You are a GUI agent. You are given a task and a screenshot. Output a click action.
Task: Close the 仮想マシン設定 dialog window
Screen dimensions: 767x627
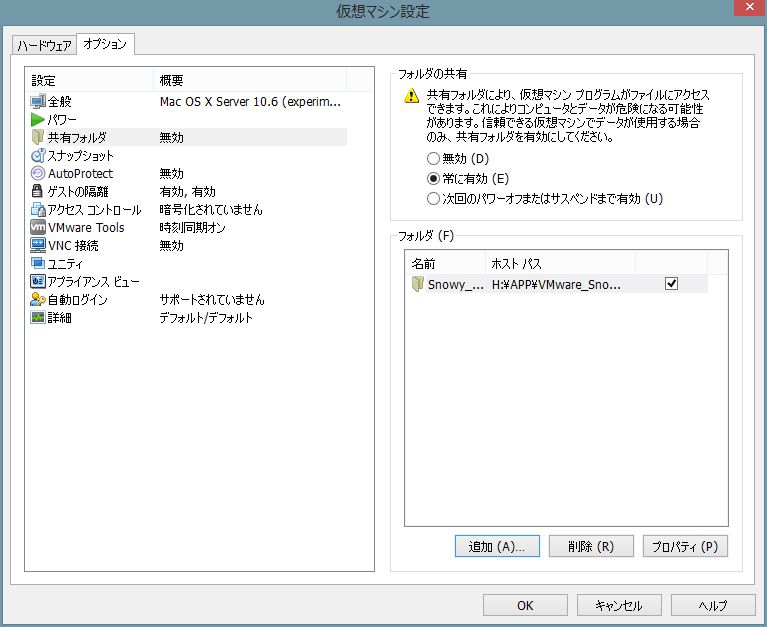750,7
